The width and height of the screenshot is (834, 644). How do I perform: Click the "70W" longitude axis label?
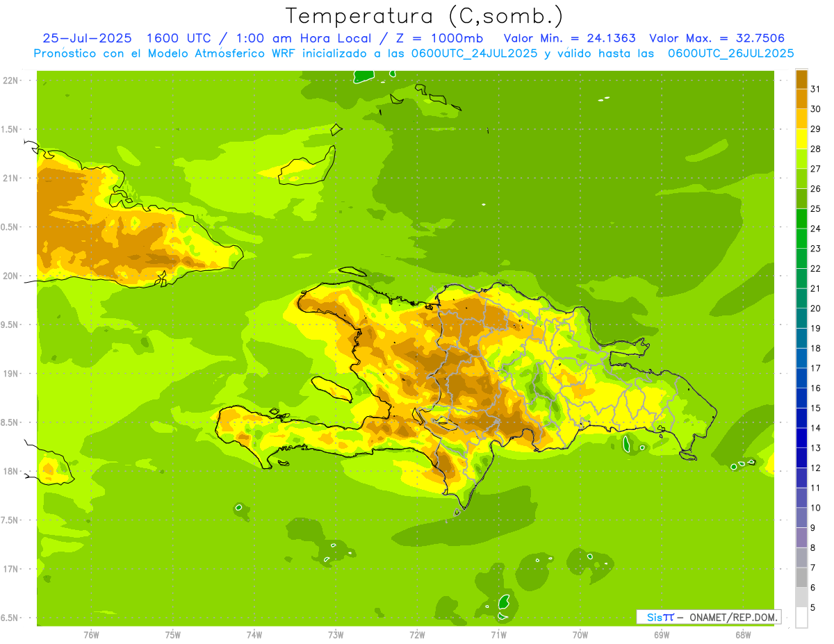pyautogui.click(x=580, y=635)
